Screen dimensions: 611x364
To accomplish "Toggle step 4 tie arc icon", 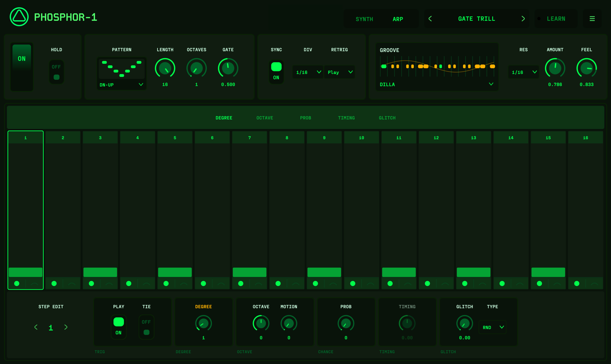I will pyautogui.click(x=146, y=284).
